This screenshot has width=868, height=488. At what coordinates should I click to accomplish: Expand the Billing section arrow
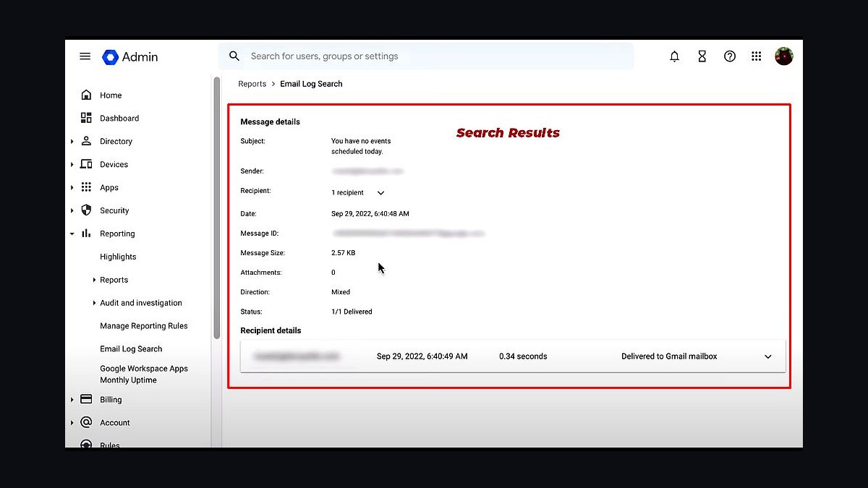pos(72,400)
